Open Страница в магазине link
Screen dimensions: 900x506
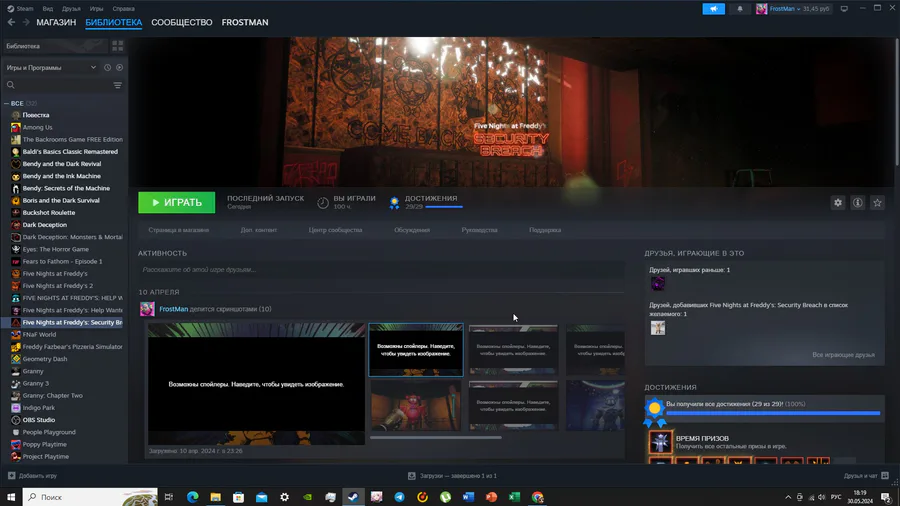179,230
